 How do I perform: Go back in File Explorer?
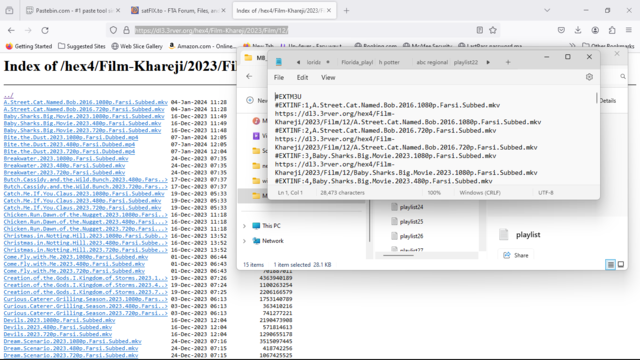[x=249, y=76]
